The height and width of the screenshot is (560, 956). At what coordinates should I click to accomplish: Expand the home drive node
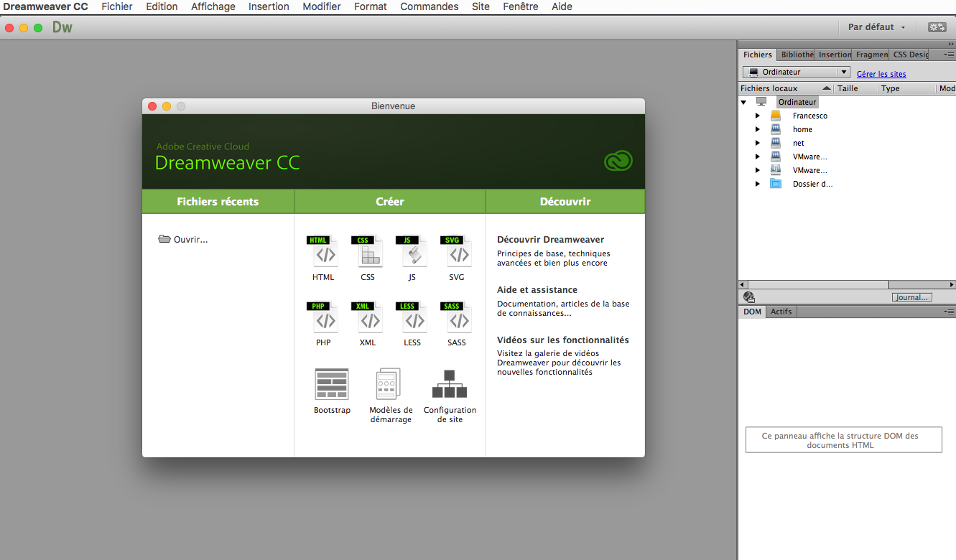(758, 129)
